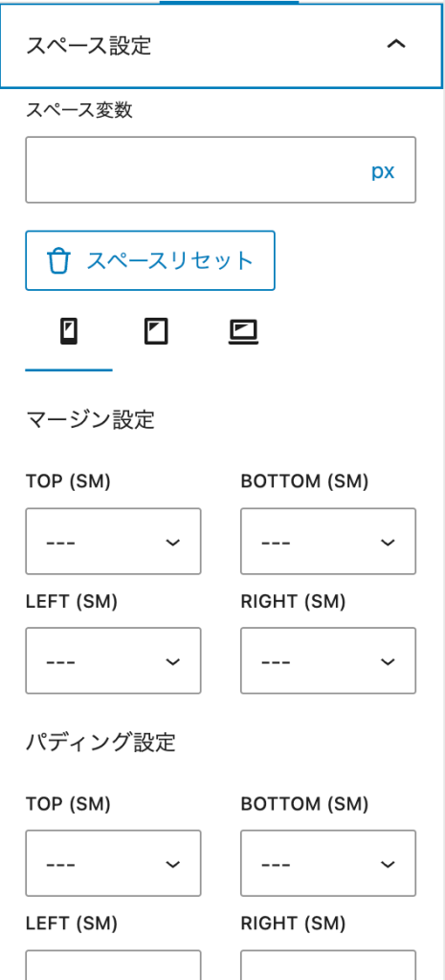Open margin LEFT (SM) dropdown
Viewport: 445px width, 980px height.
click(113, 660)
